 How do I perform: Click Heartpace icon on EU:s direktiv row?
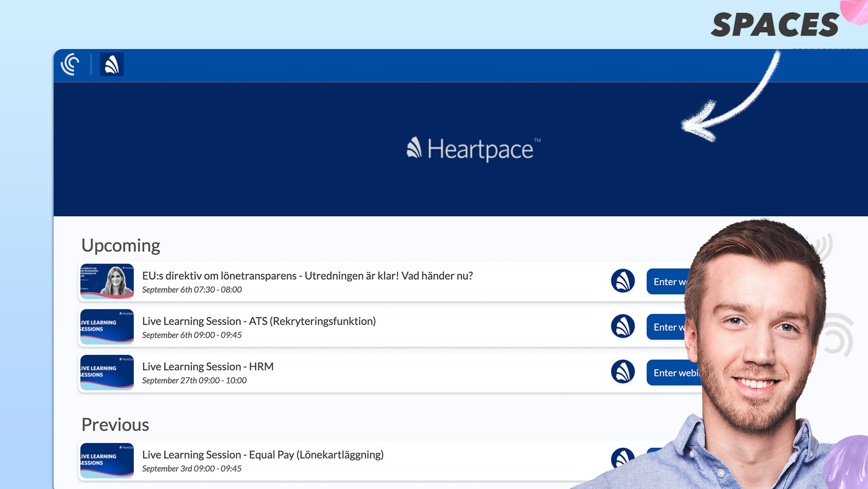(623, 281)
